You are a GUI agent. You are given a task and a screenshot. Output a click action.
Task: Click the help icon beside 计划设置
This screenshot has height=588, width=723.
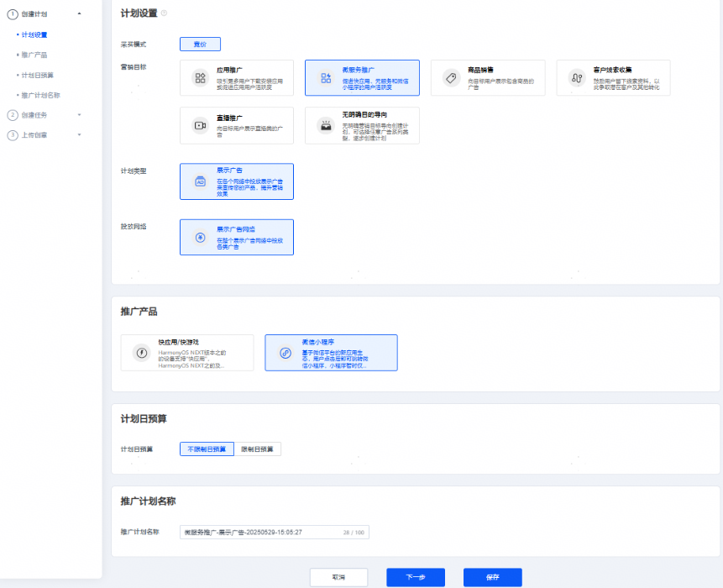(164, 13)
